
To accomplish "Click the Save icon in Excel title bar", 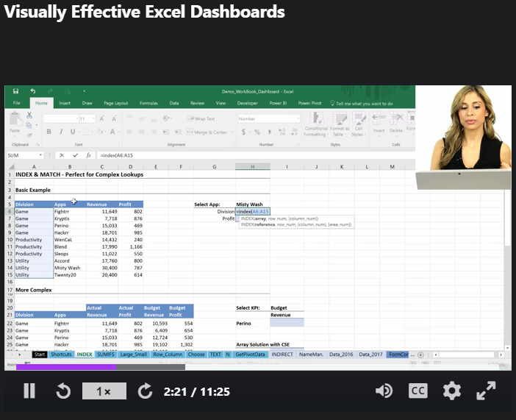I will point(15,91).
